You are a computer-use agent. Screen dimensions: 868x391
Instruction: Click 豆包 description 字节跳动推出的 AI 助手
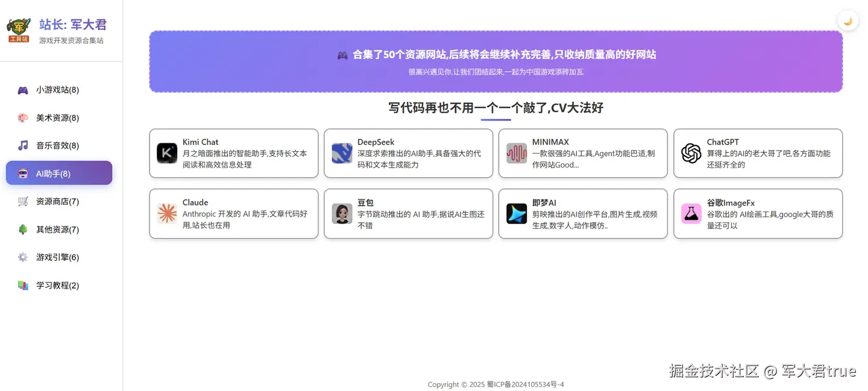pos(421,219)
